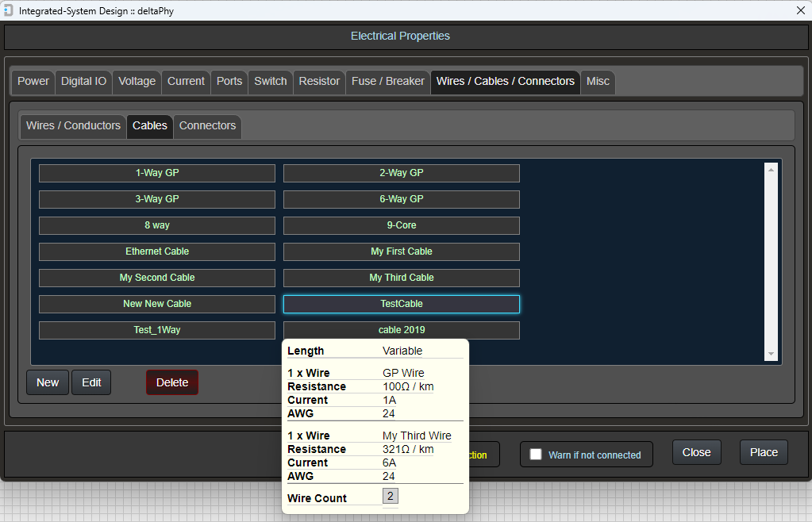Close the Integrated-System Design window
The height and width of the screenshot is (522, 812).
point(799,10)
